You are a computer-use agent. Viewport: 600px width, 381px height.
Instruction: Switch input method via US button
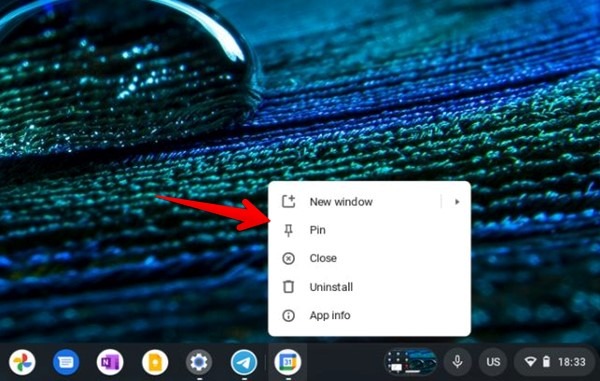click(x=493, y=362)
